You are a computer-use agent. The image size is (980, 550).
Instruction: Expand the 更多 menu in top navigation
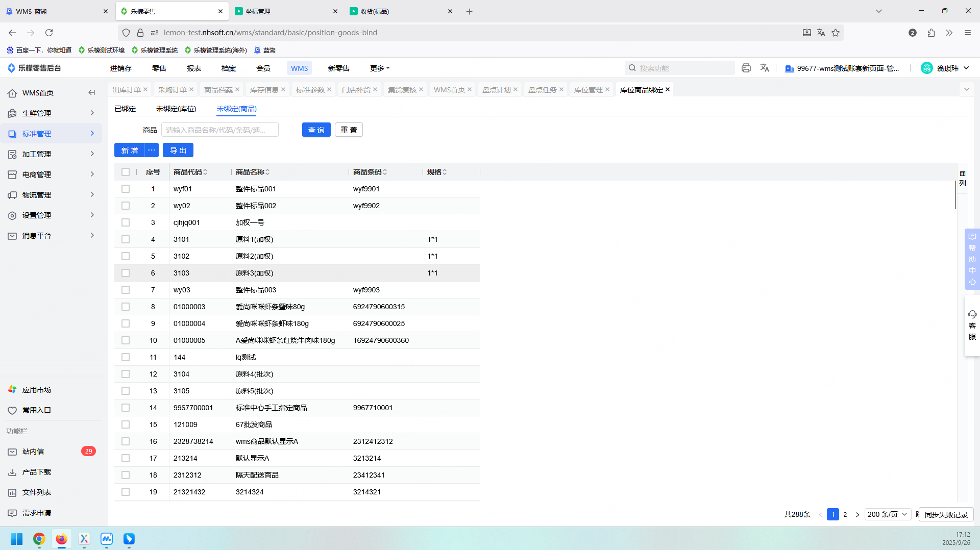tap(379, 68)
